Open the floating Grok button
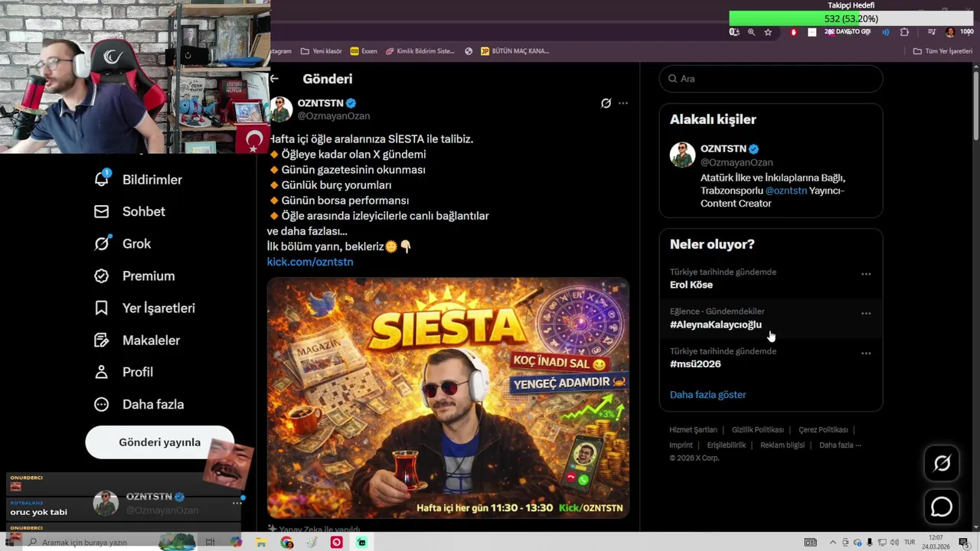Viewport: 980px width, 551px height. coord(942,463)
